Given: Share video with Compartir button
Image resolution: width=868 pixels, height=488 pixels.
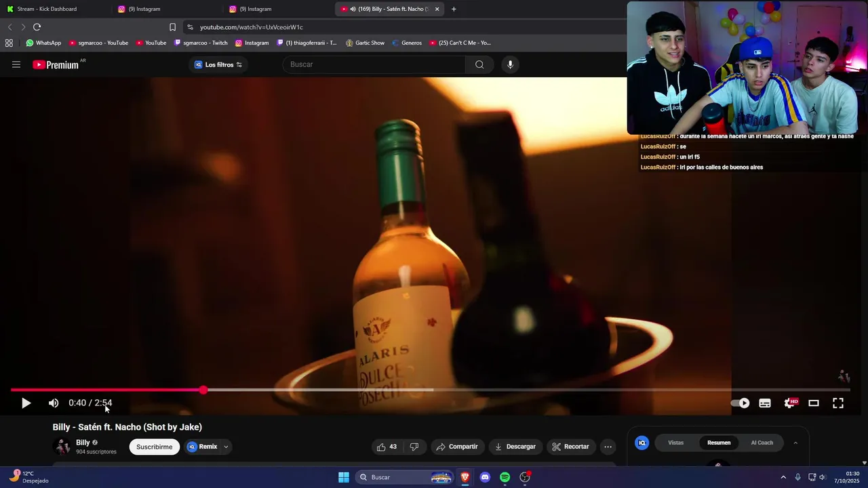Looking at the screenshot, I should [x=457, y=447].
